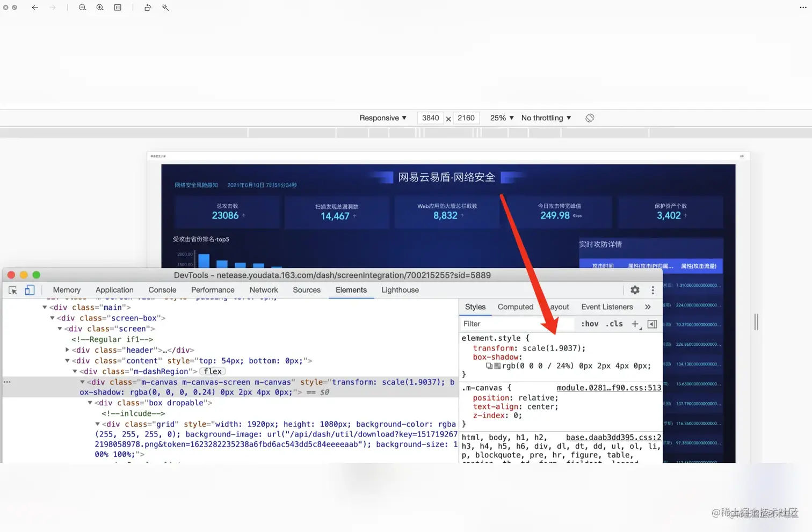
Task: Toggle the DevTools device toolbar icon
Action: tap(30, 290)
